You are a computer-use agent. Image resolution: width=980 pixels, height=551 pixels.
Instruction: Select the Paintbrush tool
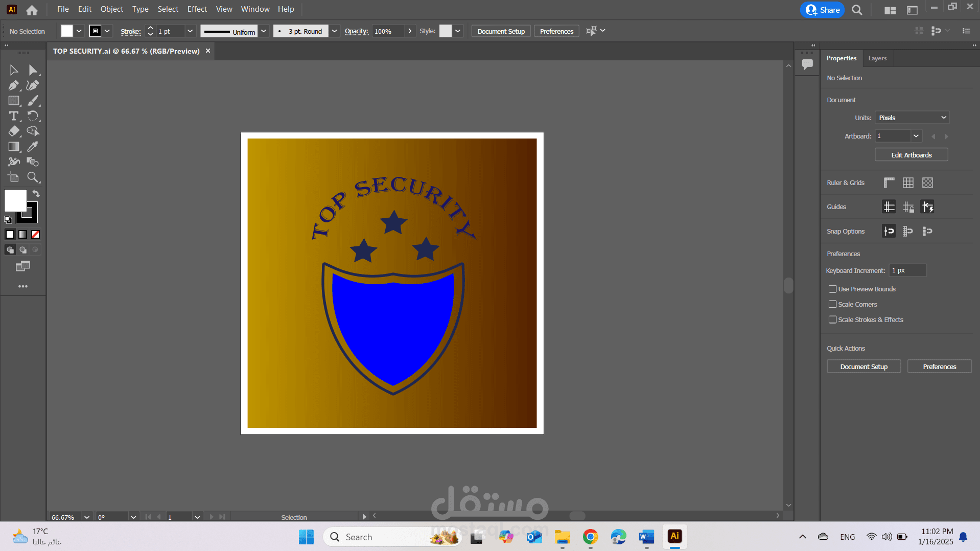(x=33, y=101)
